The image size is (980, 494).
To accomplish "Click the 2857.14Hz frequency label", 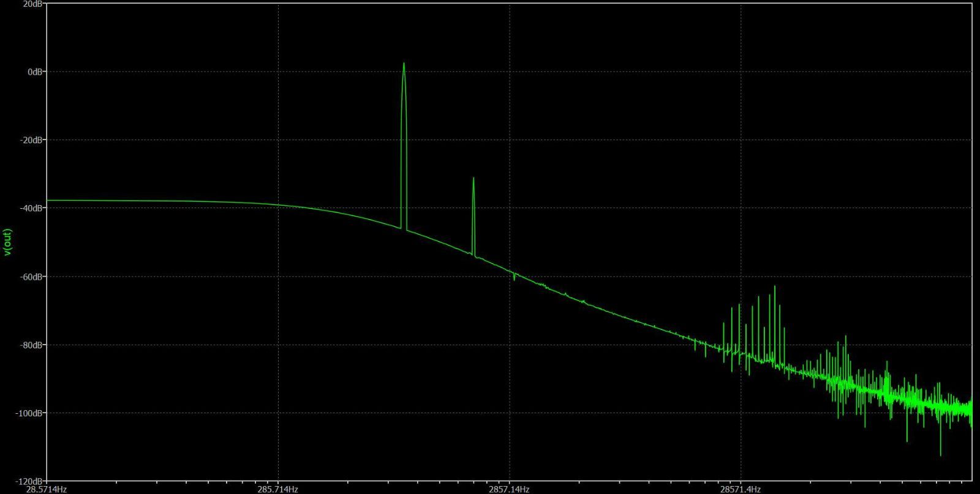I will coord(509,489).
